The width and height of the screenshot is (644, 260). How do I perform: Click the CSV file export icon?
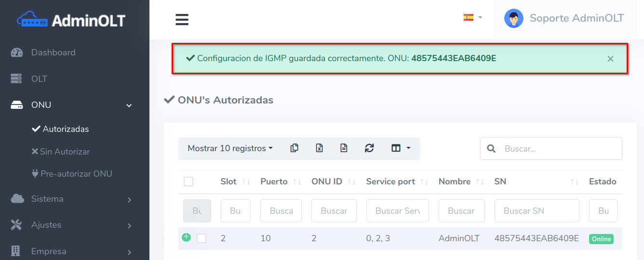(344, 148)
